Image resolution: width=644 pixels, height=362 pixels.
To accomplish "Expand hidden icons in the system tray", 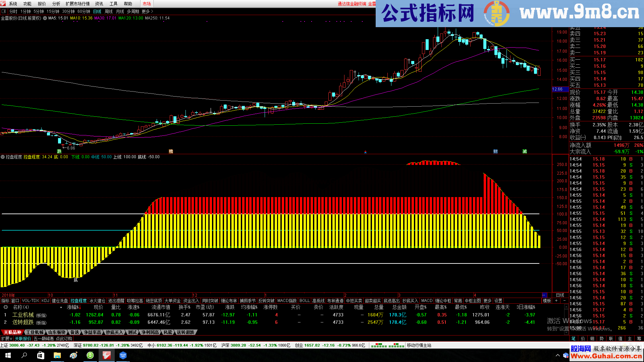I will click(x=558, y=355).
